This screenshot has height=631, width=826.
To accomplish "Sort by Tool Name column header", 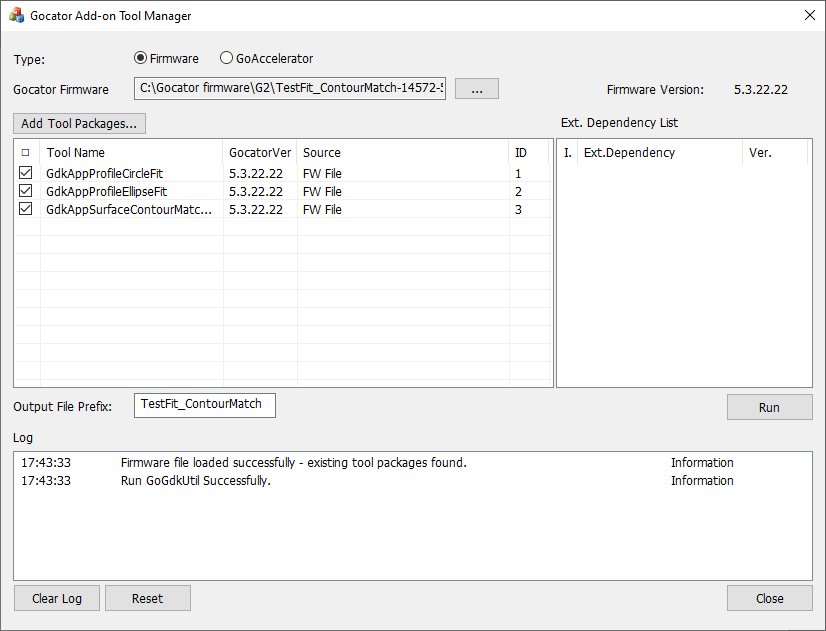I will click(132, 153).
